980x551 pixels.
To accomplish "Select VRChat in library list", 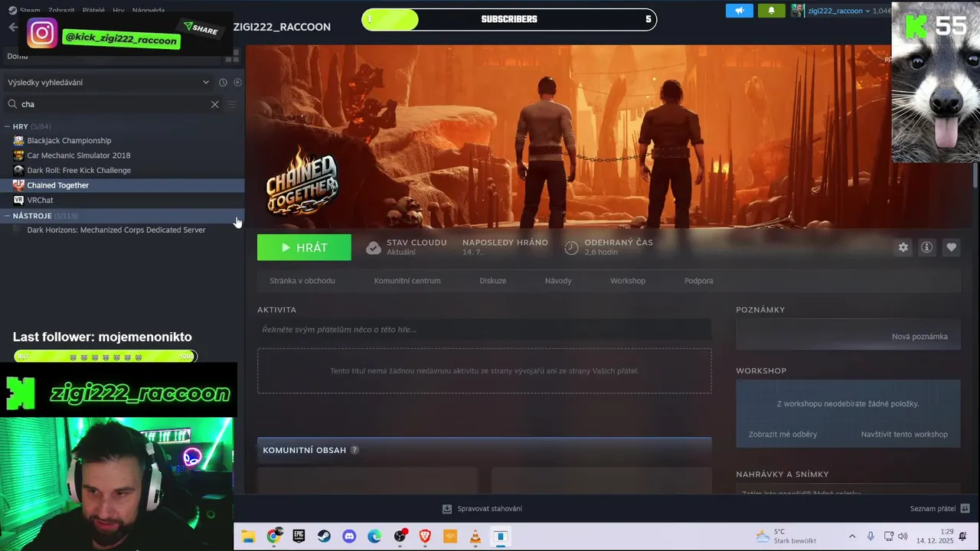I will (40, 200).
